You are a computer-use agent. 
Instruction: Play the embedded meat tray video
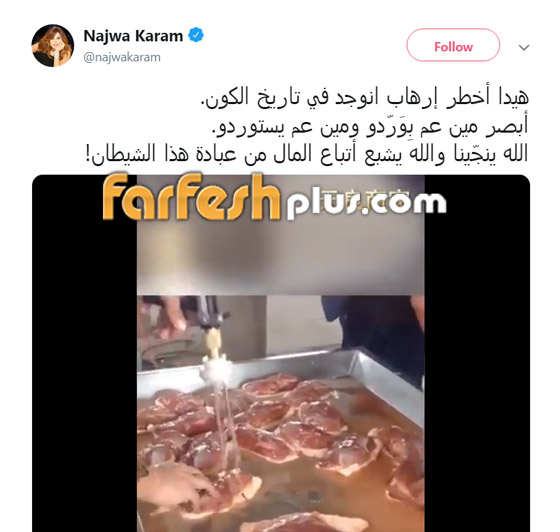click(281, 353)
